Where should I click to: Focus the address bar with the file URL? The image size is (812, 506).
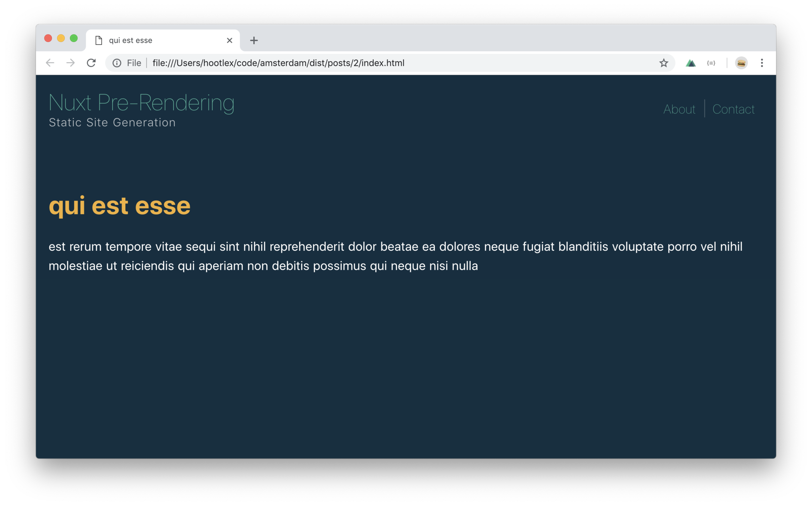(375, 63)
